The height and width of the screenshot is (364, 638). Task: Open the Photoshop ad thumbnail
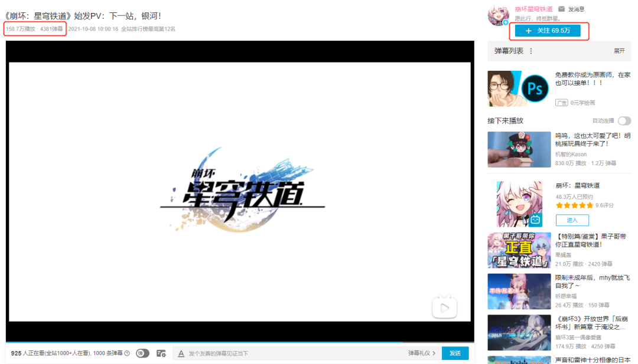(519, 88)
